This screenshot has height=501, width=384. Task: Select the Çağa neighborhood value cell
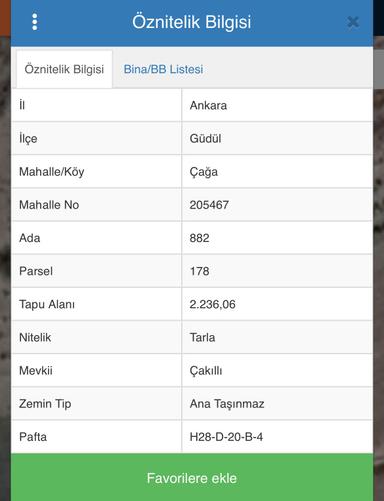coord(277,172)
